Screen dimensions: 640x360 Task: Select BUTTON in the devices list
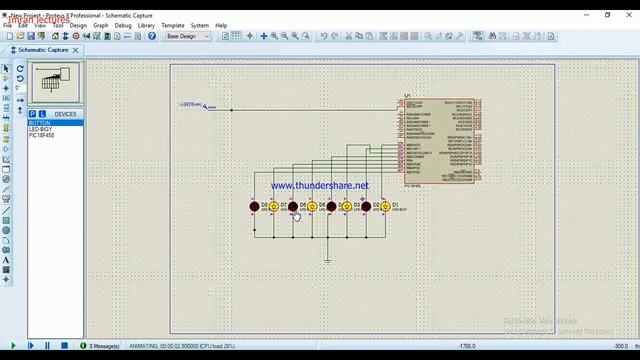[x=56, y=123]
